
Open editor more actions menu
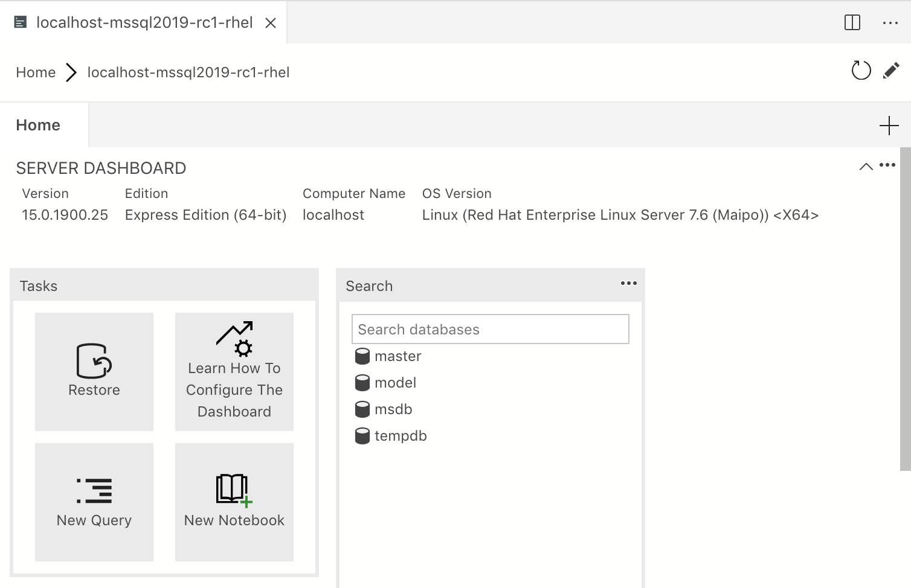(x=890, y=23)
